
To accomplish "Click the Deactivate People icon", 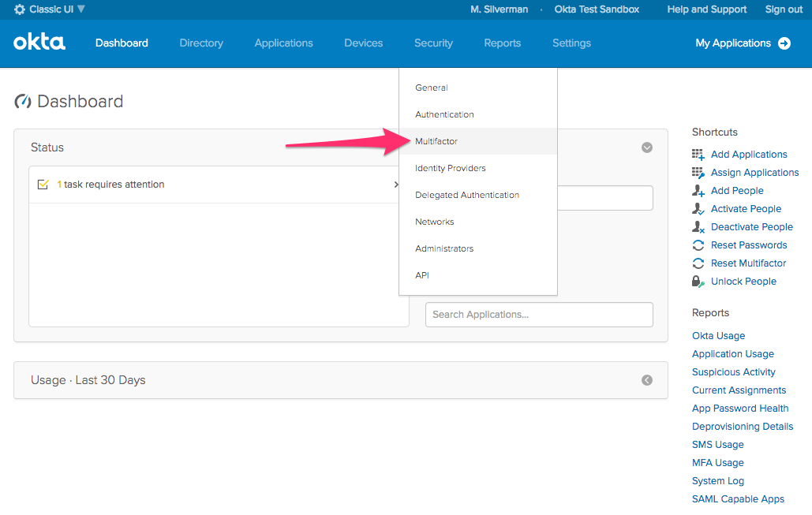I will point(698,227).
